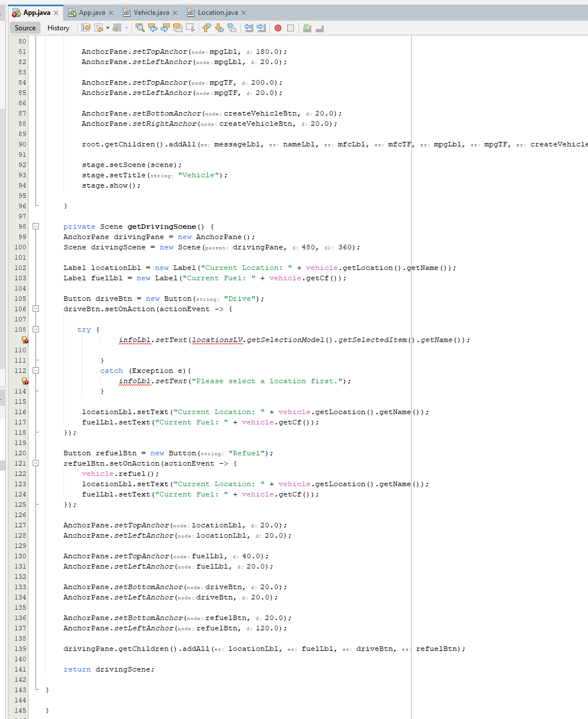Image resolution: width=588 pixels, height=719 pixels.
Task: Toggle Highlight Search
Action: [x=177, y=27]
